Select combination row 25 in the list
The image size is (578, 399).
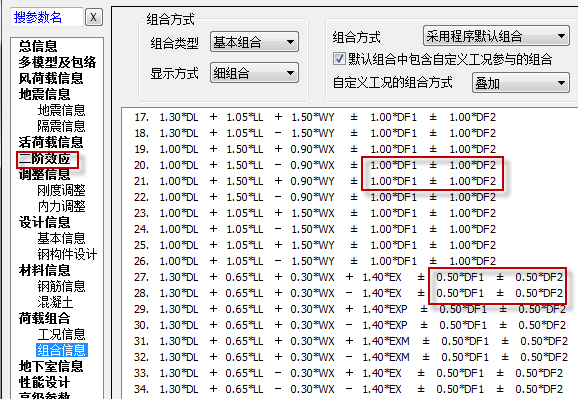315,245
